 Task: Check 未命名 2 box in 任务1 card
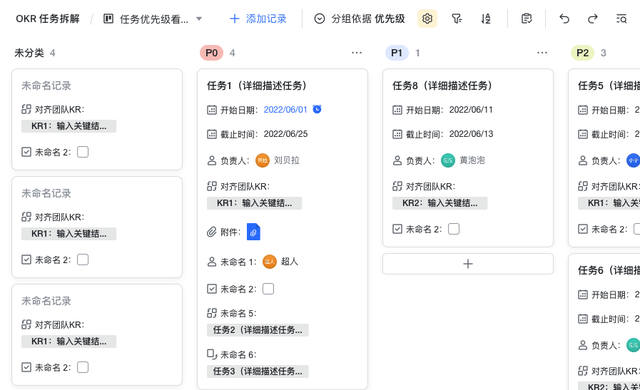[x=268, y=289]
